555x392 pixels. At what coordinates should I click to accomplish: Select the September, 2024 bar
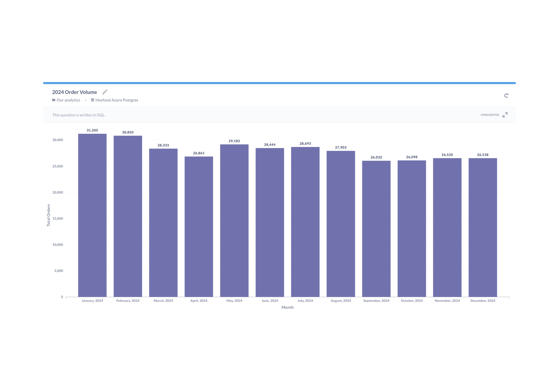point(376,229)
